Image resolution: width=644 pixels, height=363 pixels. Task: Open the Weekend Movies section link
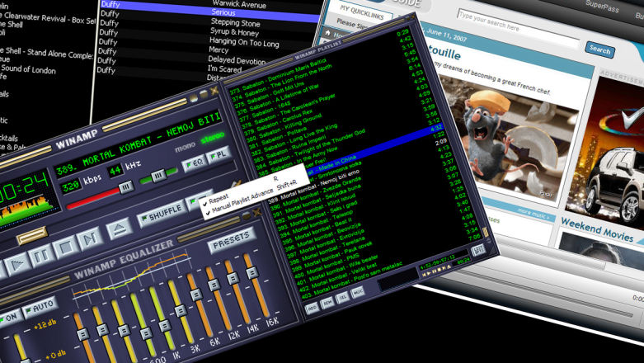coord(597,229)
